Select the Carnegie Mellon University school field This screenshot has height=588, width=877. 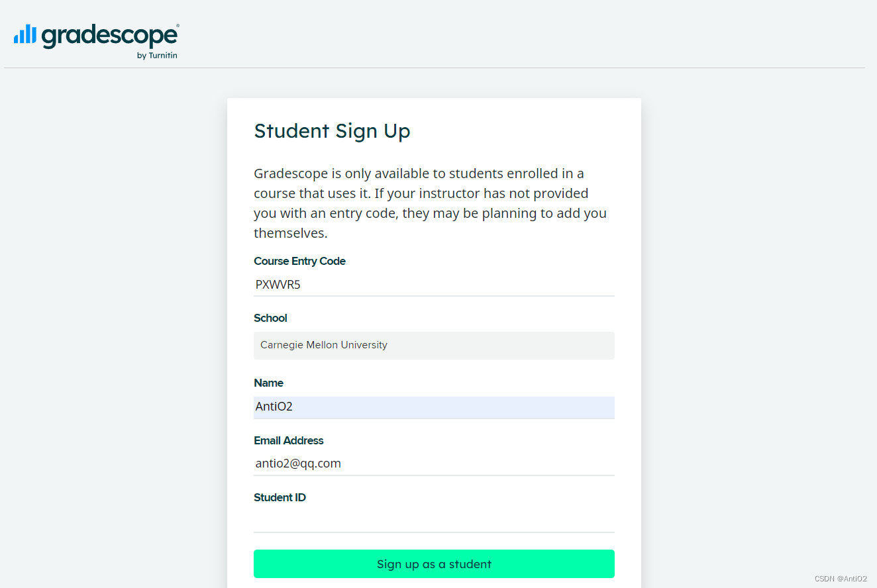pos(434,346)
